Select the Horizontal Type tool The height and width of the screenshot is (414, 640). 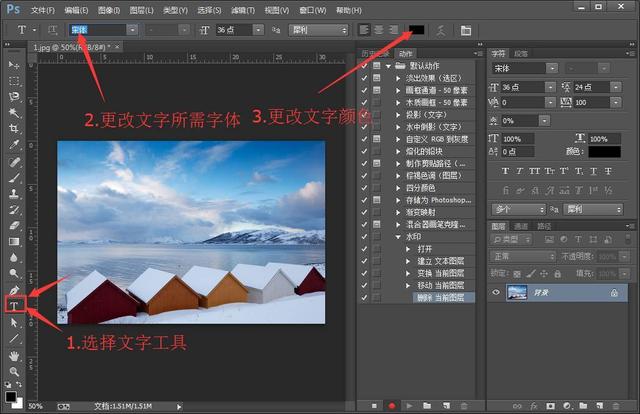pyautogui.click(x=14, y=305)
